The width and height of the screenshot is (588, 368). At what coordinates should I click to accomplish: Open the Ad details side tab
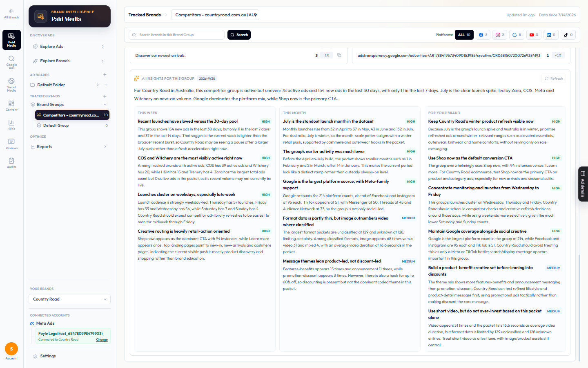coord(583,184)
